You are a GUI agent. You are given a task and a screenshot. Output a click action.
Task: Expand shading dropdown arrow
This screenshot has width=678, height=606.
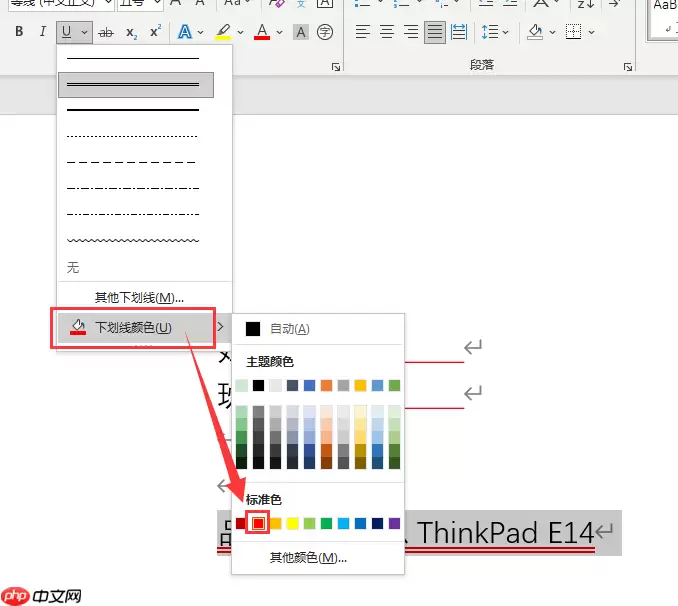pos(552,32)
